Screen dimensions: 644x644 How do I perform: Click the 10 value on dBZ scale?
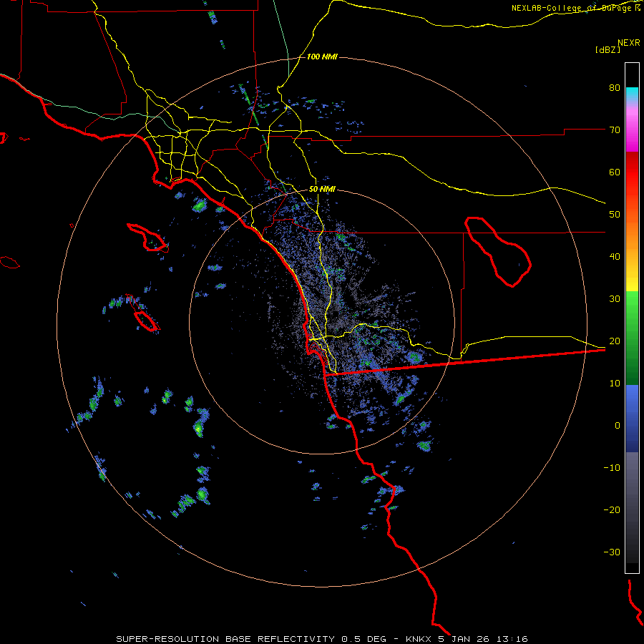click(x=615, y=384)
